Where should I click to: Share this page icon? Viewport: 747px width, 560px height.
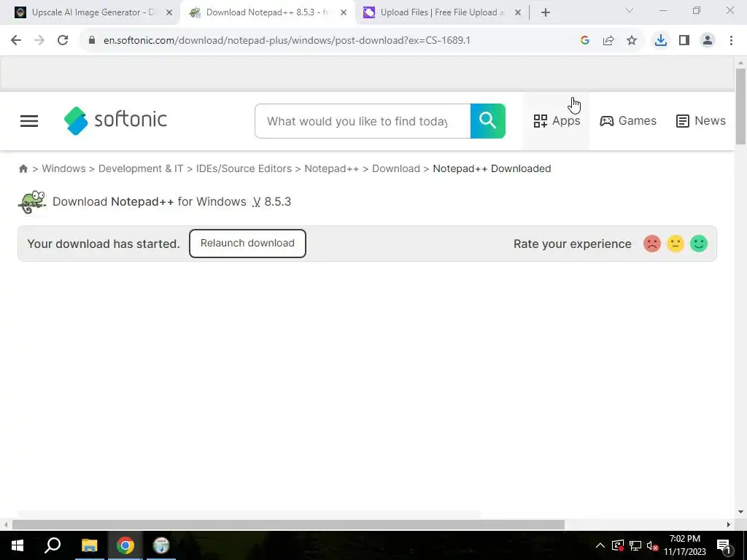coord(608,41)
